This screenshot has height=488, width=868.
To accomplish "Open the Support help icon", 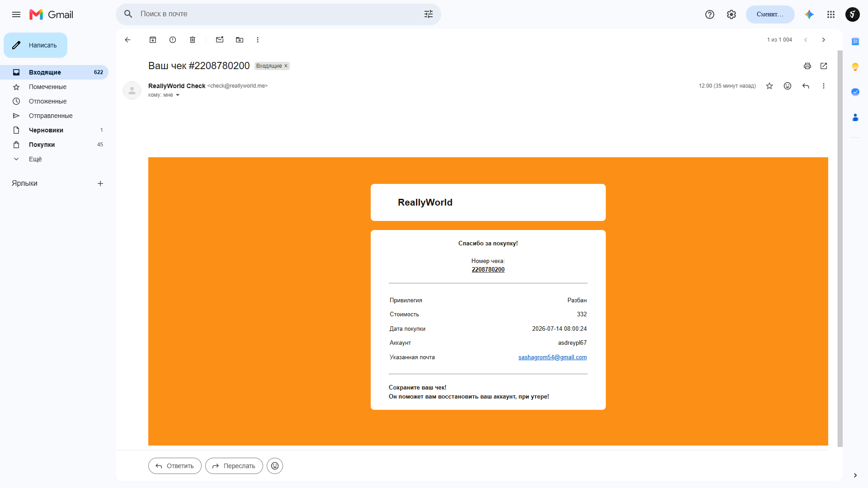I will pos(710,14).
